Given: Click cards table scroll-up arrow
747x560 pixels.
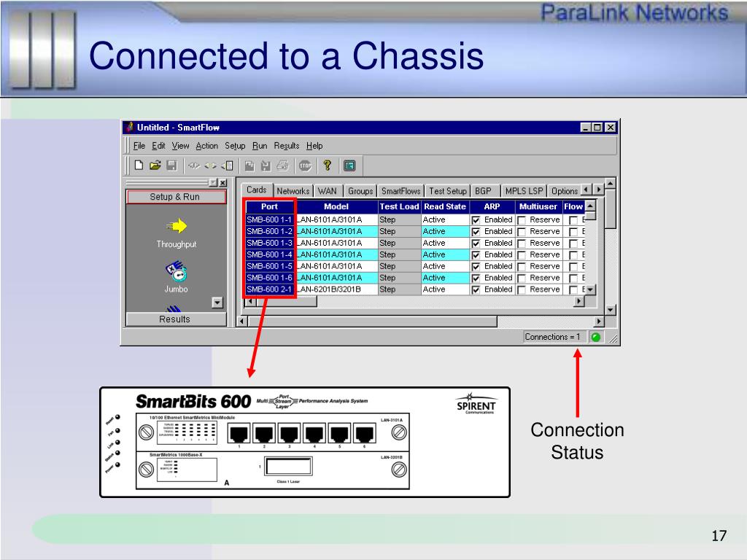Looking at the screenshot, I should click(590, 206).
